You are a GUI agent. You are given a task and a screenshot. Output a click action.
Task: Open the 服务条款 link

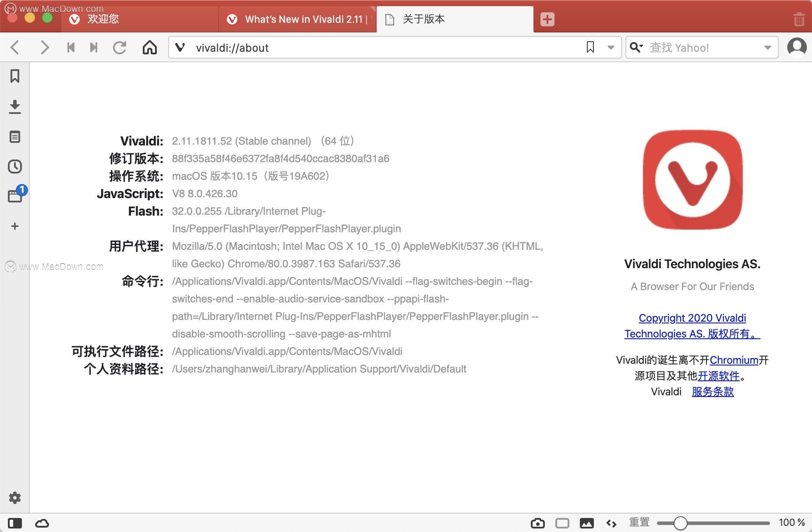tap(713, 391)
